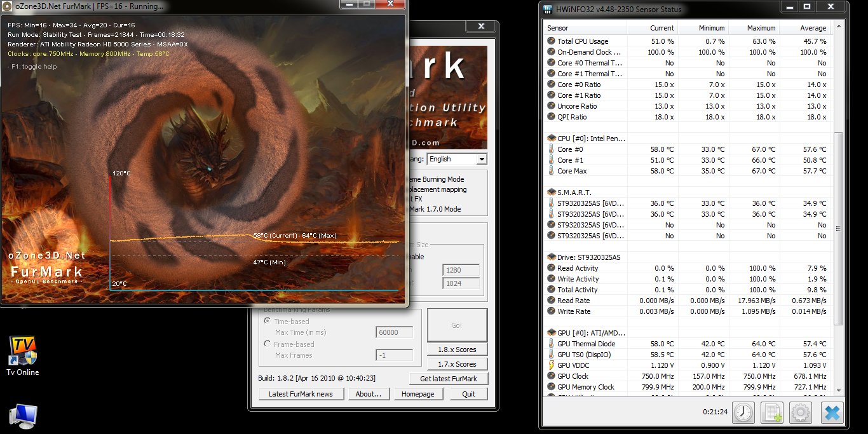Click the gauge icon beside Total Activity
Screen dimensions: 868x434
pyautogui.click(x=551, y=290)
